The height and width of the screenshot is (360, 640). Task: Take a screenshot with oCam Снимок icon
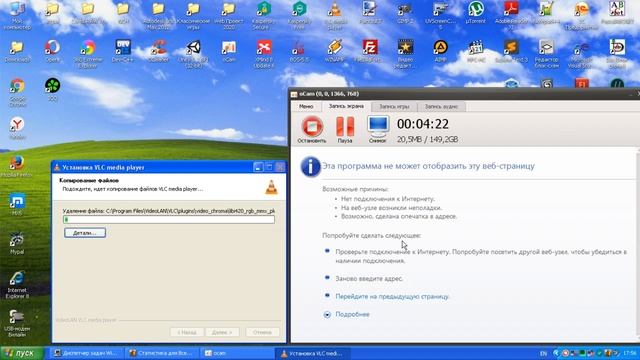coord(378,129)
